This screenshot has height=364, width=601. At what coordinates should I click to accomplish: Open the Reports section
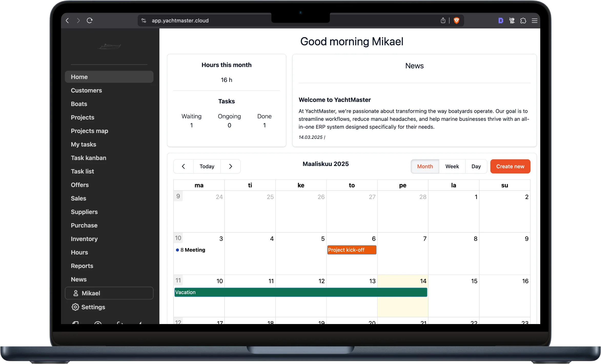(82, 265)
